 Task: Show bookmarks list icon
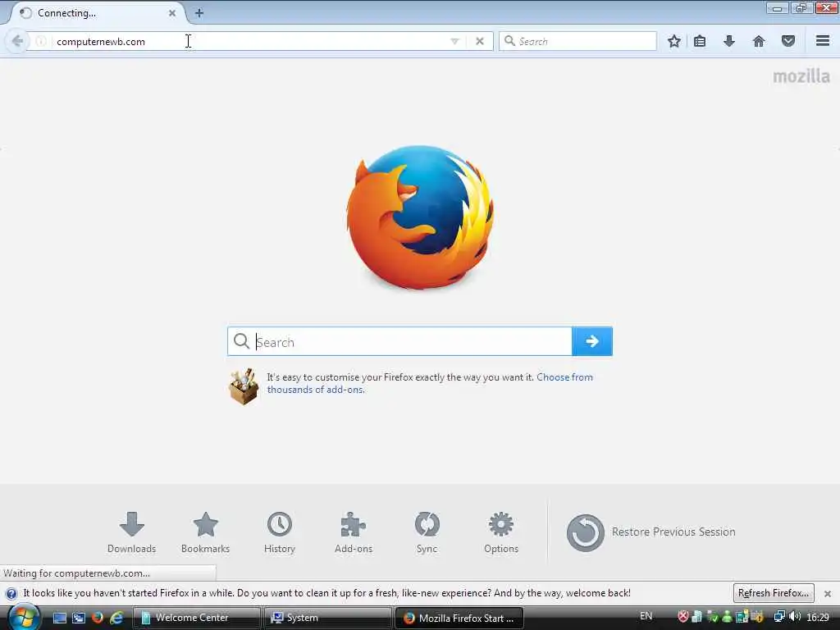[x=700, y=41]
